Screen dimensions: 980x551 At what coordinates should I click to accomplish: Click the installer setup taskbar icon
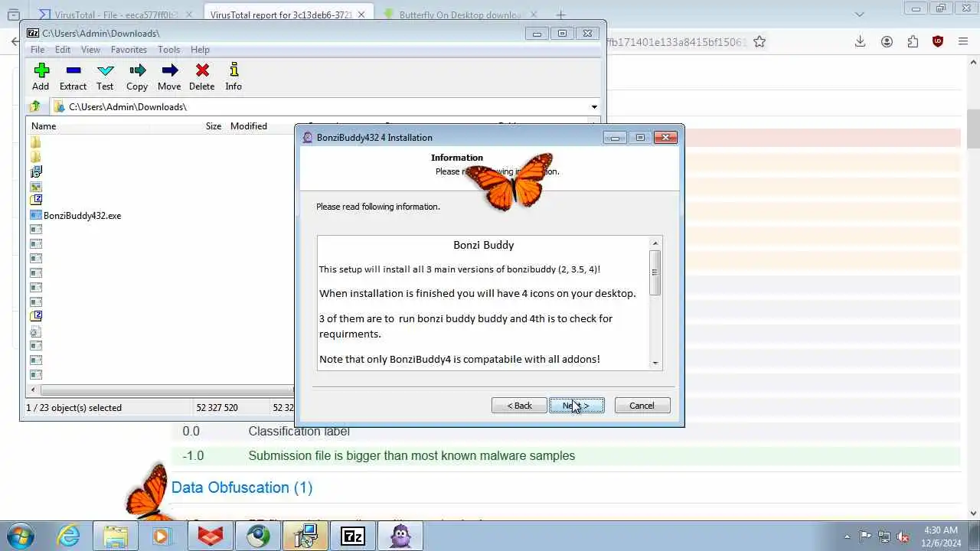(305, 536)
